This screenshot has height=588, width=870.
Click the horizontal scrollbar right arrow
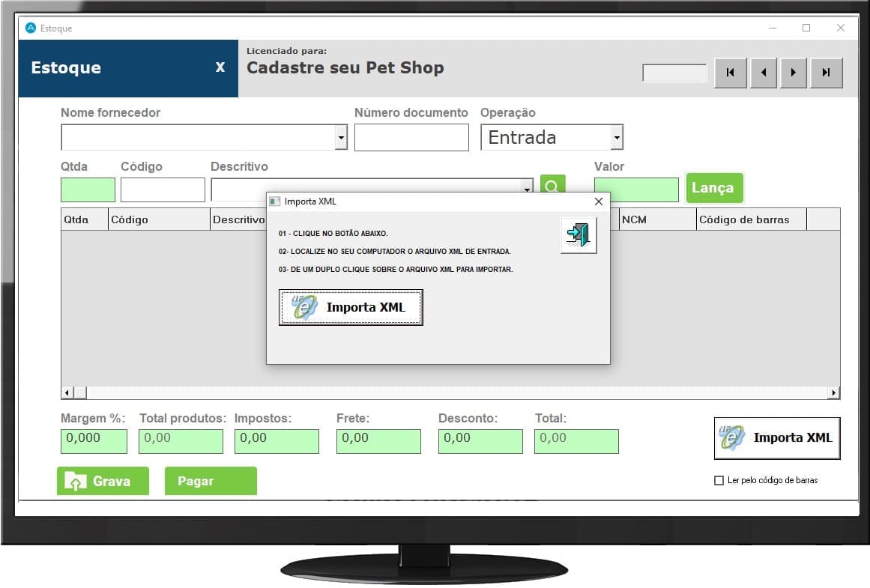[833, 392]
